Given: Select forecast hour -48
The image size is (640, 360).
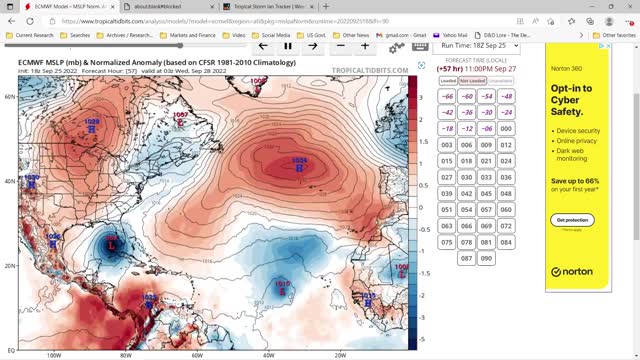Looking at the screenshot, I should pyautogui.click(x=506, y=96).
